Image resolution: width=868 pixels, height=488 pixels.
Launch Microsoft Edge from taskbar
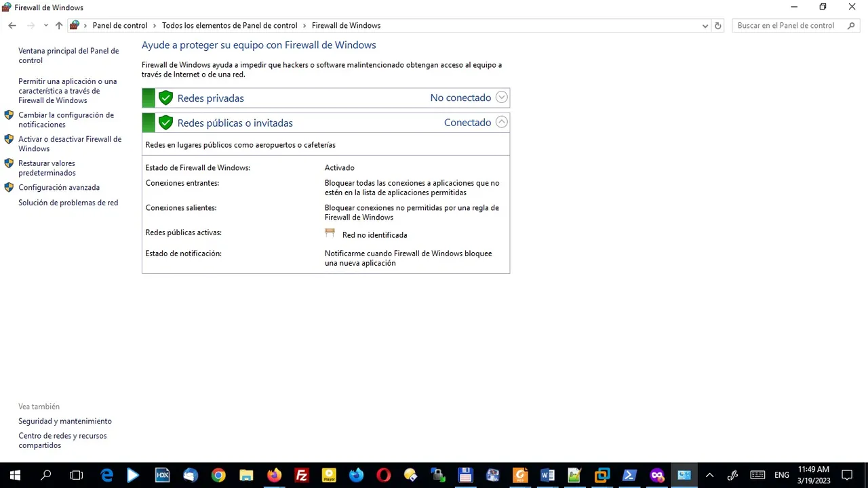[107, 475]
